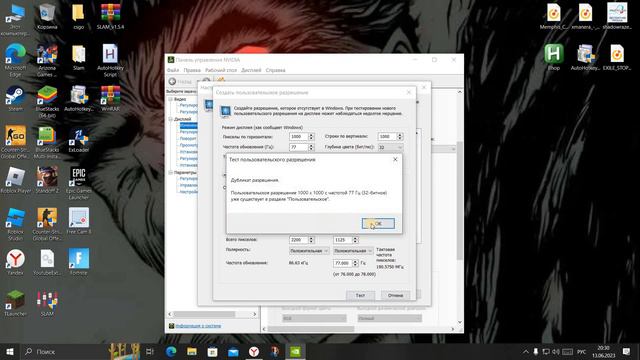The height and width of the screenshot is (360, 640).
Task: Confirm the duplicate resolution message with OK
Action: (x=378, y=223)
